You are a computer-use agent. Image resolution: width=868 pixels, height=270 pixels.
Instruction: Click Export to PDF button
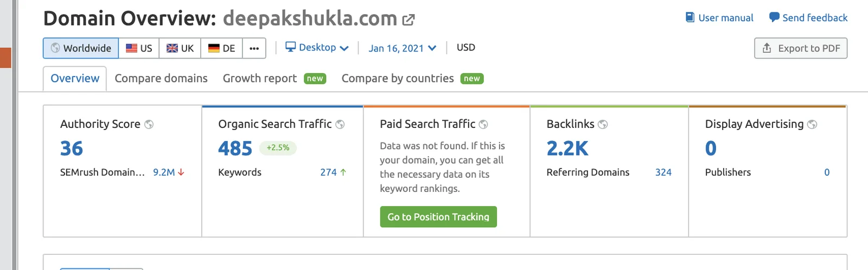click(801, 48)
